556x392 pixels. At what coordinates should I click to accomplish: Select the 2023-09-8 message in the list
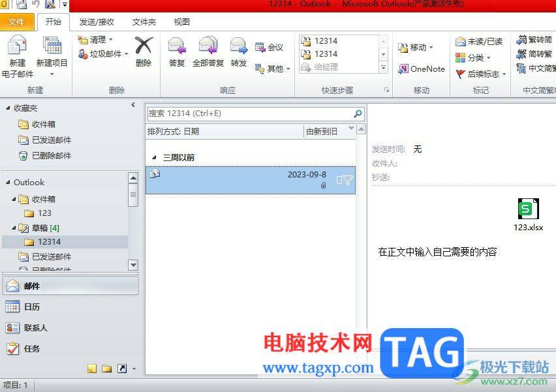(x=251, y=180)
